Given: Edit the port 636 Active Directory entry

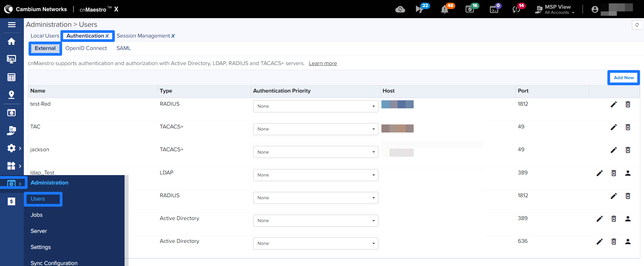Looking at the screenshot, I should click(599, 242).
